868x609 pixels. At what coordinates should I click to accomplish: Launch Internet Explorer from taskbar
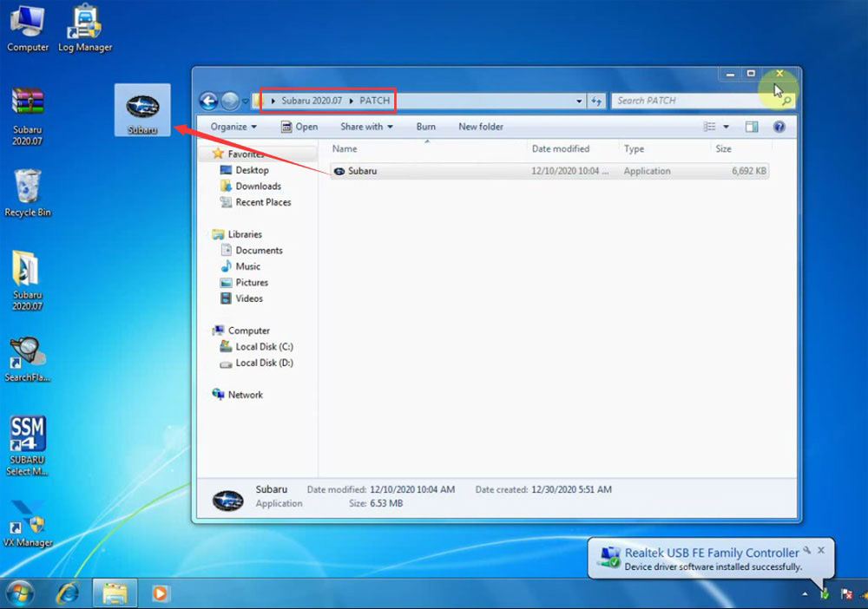[68, 593]
